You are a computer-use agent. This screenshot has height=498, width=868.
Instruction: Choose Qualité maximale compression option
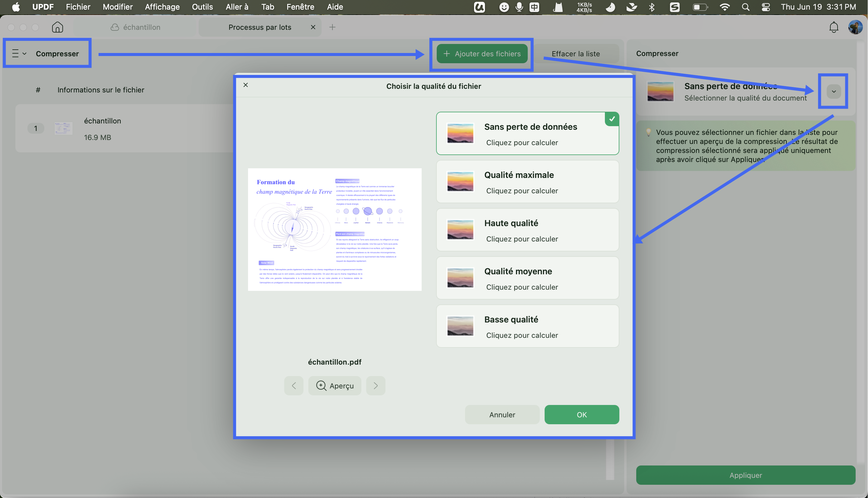pyautogui.click(x=527, y=182)
